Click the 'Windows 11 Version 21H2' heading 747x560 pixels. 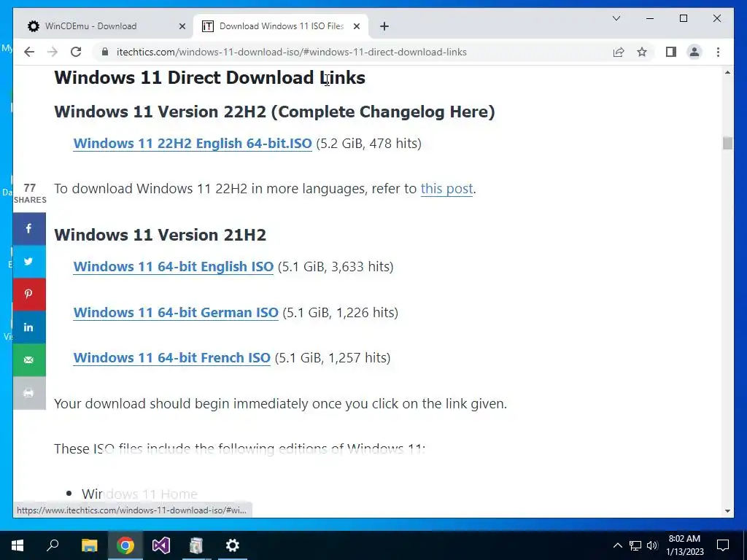[x=160, y=235]
